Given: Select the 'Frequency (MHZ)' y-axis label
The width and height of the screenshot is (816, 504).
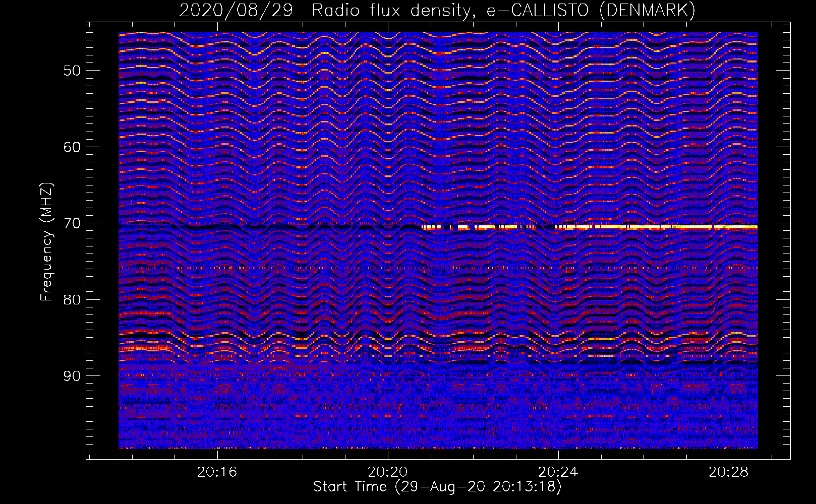Looking at the screenshot, I should click(x=46, y=242).
